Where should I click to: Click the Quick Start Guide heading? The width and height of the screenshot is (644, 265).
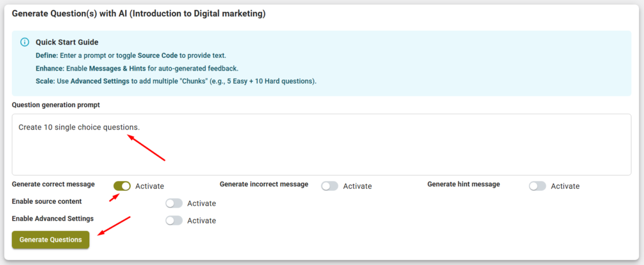67,42
